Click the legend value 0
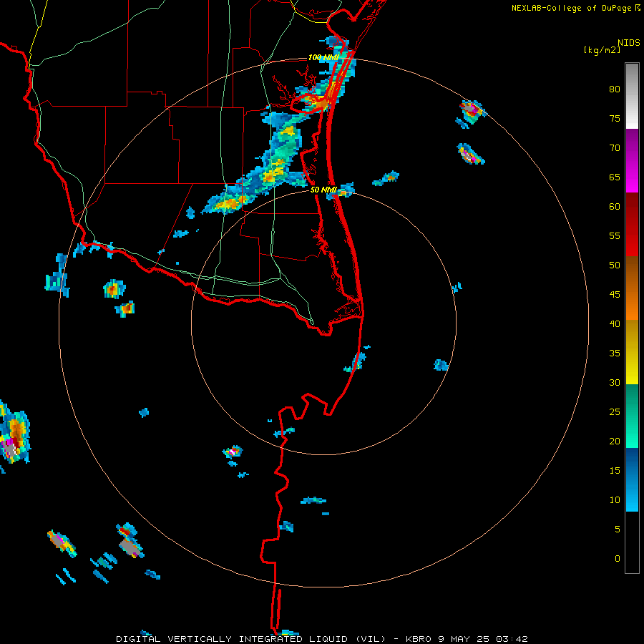 [618, 559]
